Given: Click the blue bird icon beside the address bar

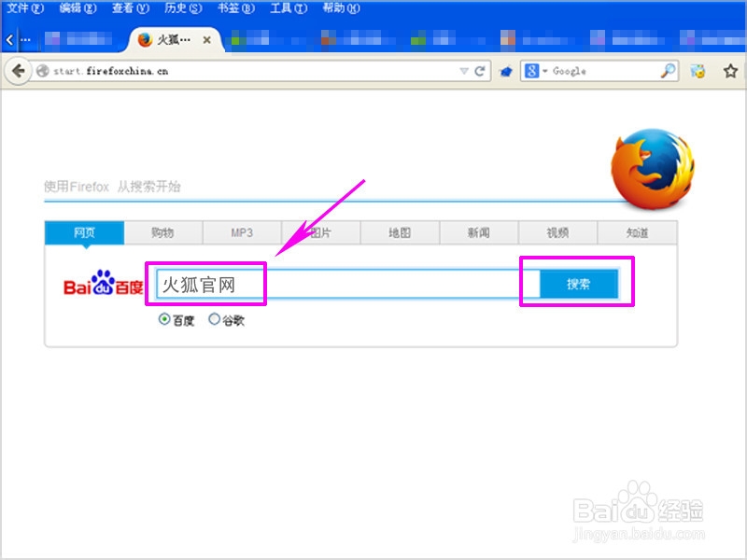Looking at the screenshot, I should (x=506, y=72).
